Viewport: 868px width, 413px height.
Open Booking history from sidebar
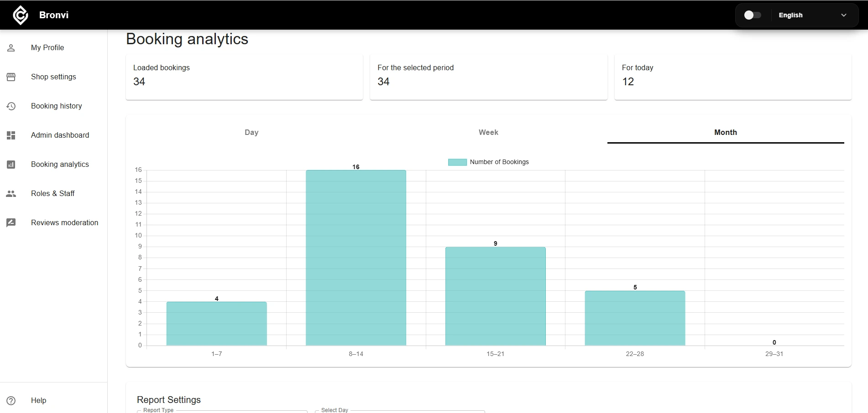[x=57, y=106]
